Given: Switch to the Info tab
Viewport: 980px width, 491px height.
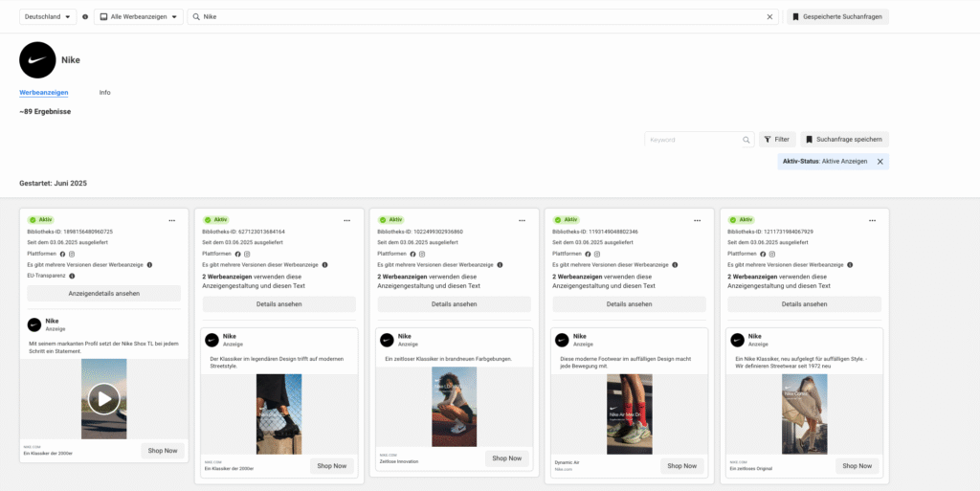Looking at the screenshot, I should tap(104, 93).
